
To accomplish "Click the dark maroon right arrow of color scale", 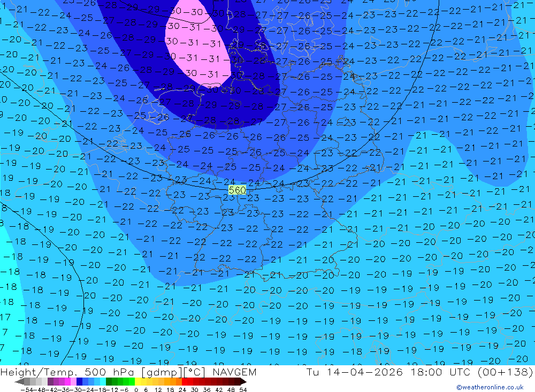I will (243, 382).
